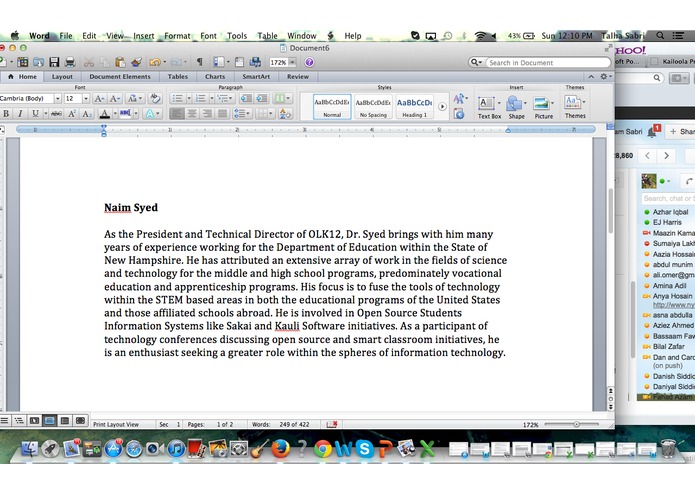This screenshot has width=695, height=494.
Task: Expand the bulleted list options arrow
Action: 189,98
